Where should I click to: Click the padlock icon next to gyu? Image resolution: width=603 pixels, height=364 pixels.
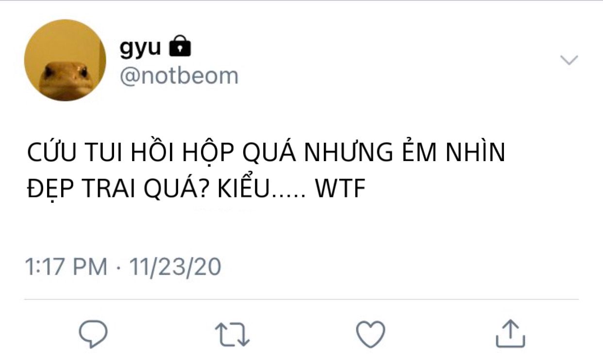(179, 48)
